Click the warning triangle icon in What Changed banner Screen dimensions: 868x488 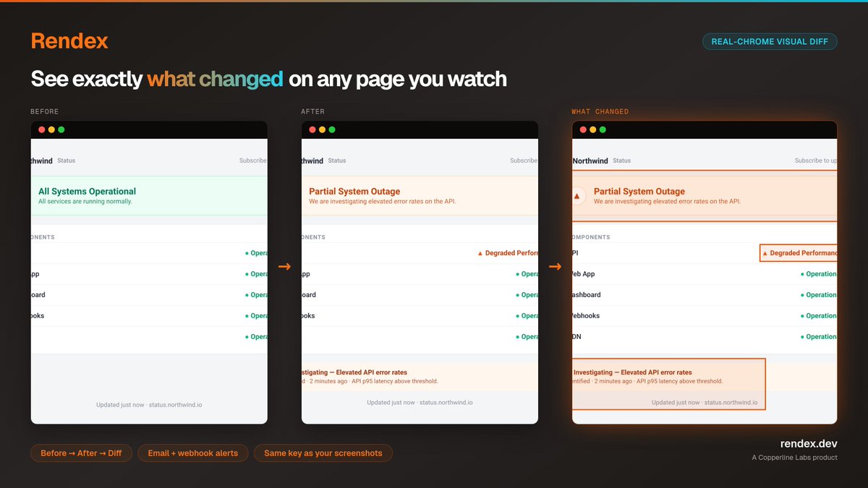tap(576, 196)
